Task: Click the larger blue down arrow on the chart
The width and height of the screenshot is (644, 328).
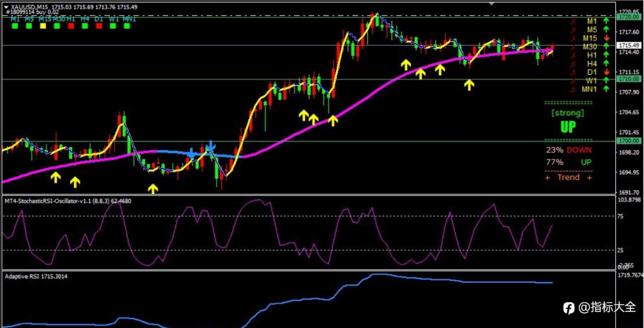Action: pyautogui.click(x=210, y=146)
